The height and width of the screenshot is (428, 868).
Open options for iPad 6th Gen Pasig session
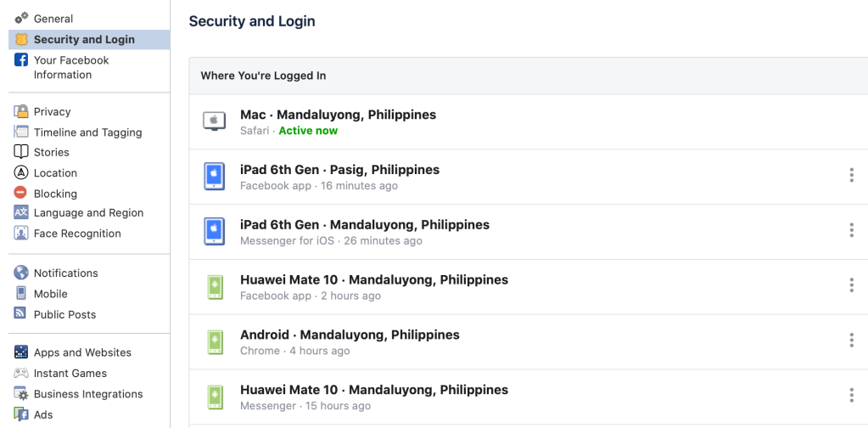click(851, 176)
